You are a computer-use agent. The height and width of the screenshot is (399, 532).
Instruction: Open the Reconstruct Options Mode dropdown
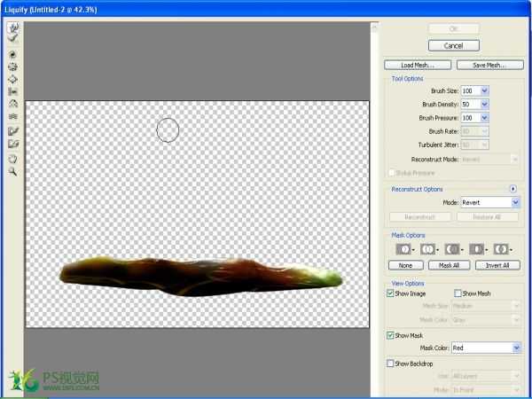490,202
